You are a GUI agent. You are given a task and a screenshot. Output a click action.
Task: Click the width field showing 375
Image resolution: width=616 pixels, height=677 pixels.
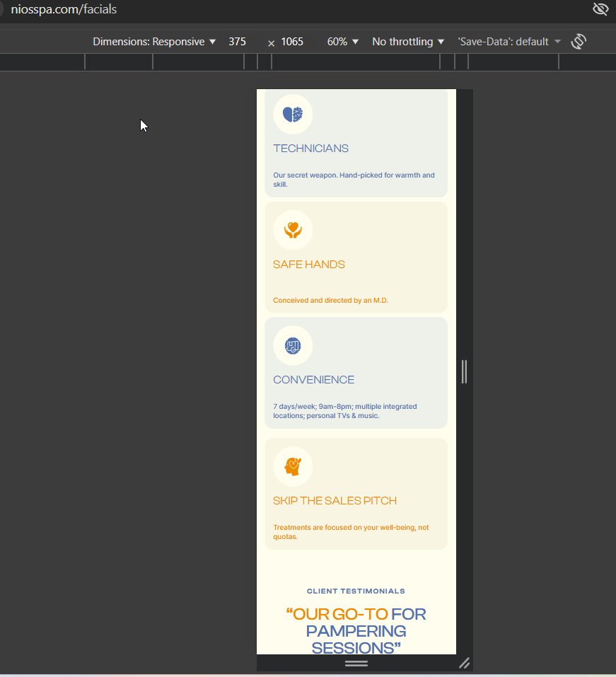[x=238, y=42]
